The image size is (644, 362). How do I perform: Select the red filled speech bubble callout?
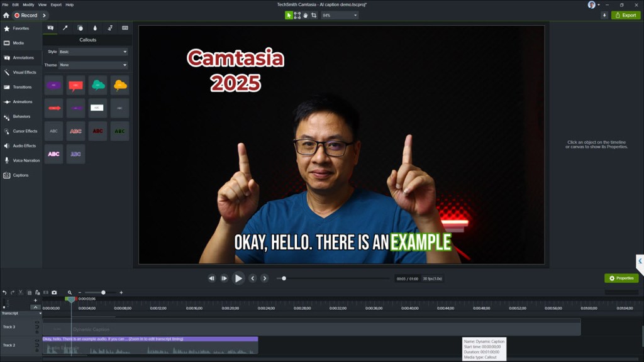(75, 84)
